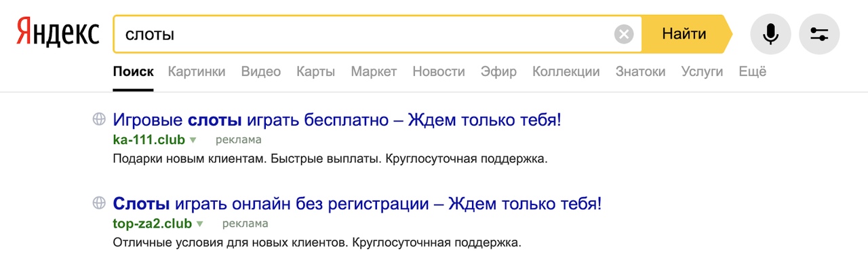Go to the Маркет tab
Viewport: 868px width, 269px height.
(x=374, y=71)
